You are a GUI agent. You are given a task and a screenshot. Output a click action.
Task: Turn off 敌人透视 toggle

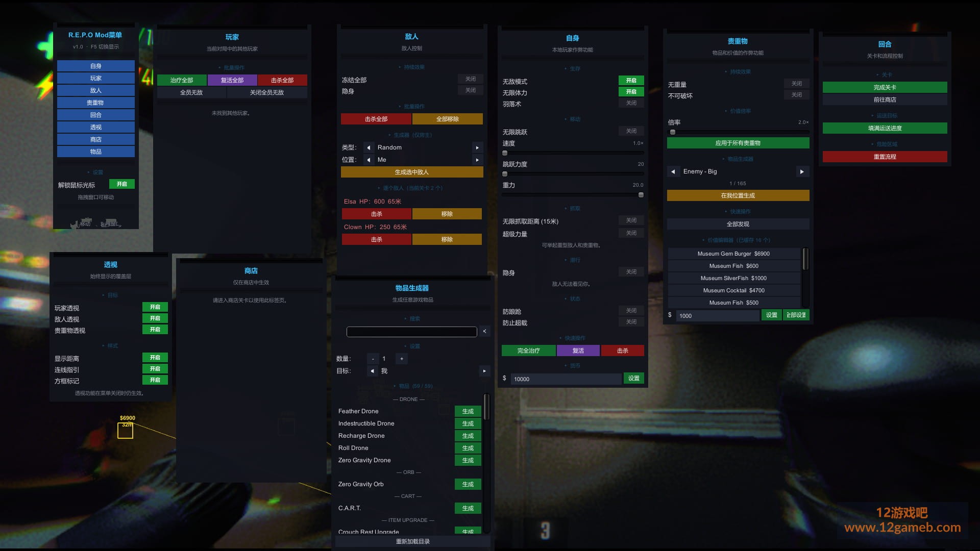click(155, 318)
